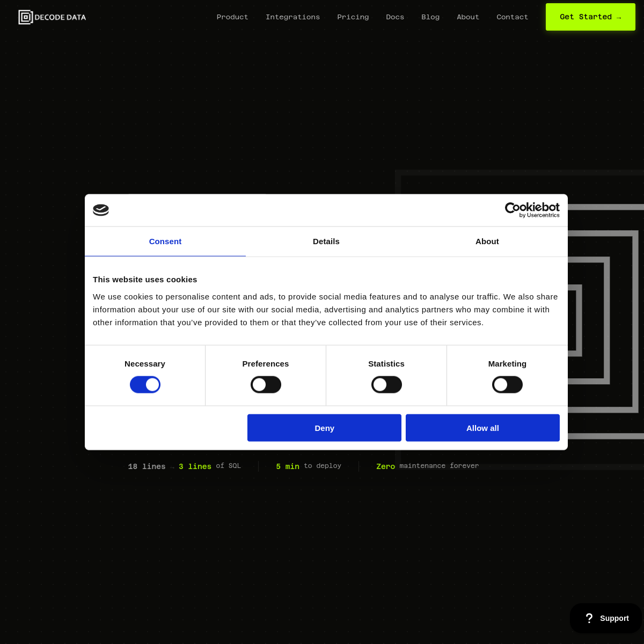Click the Allow all button
Screen dimensions: 644x644
482,428
